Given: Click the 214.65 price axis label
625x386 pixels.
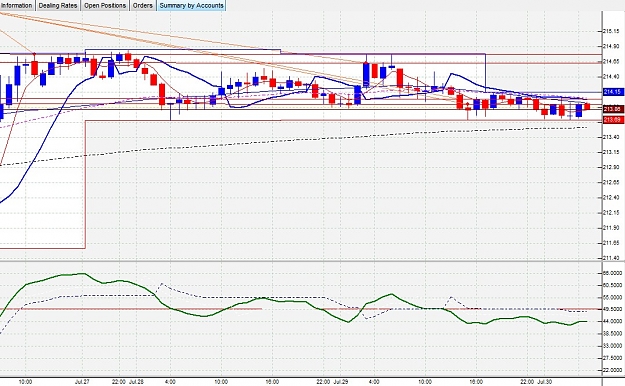Looking at the screenshot, I should 612,61.
